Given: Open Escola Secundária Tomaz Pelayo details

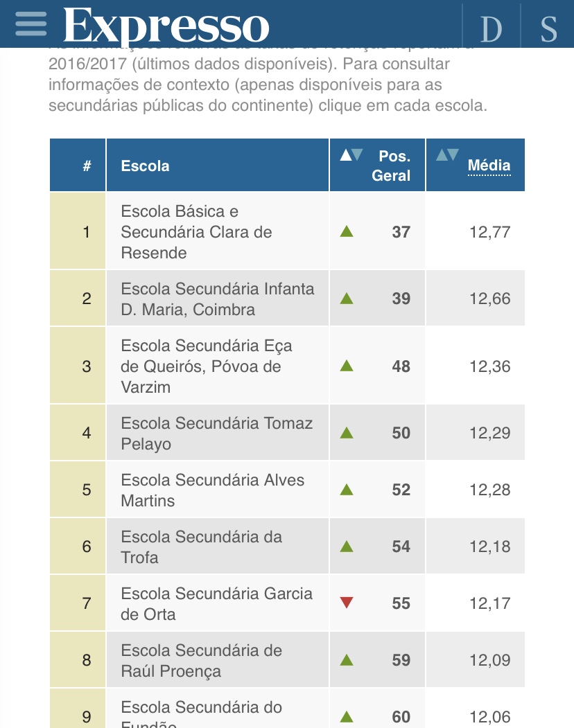Looking at the screenshot, I should 216,433.
